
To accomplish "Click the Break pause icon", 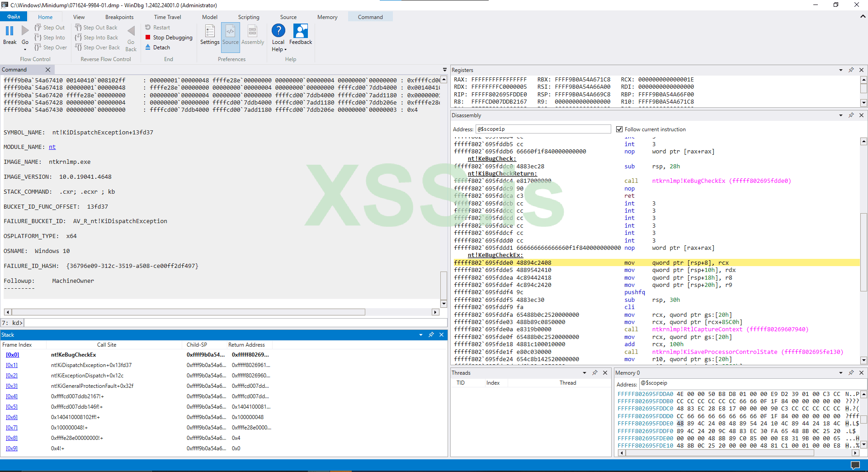I will pyautogui.click(x=9, y=31).
